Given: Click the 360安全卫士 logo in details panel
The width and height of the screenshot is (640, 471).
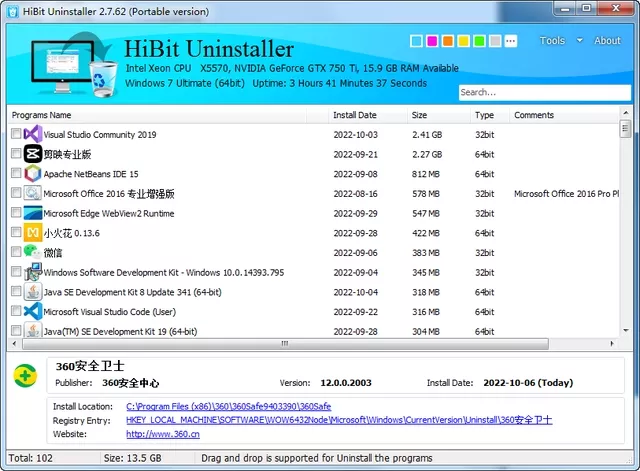Looking at the screenshot, I should click(25, 375).
